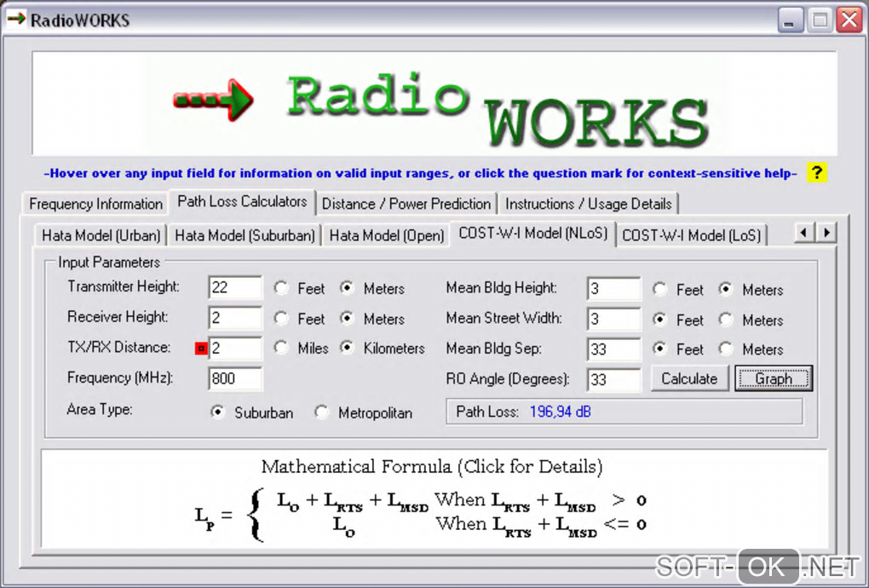Select the Path Loss Calculators tab
This screenshot has width=869, height=588.
(242, 202)
